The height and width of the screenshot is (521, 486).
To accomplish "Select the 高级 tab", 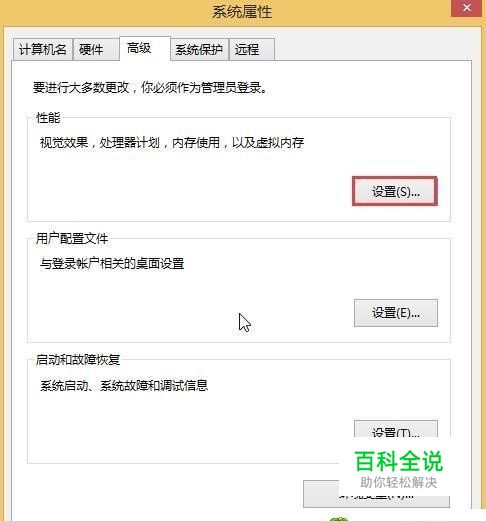I will click(x=145, y=49).
